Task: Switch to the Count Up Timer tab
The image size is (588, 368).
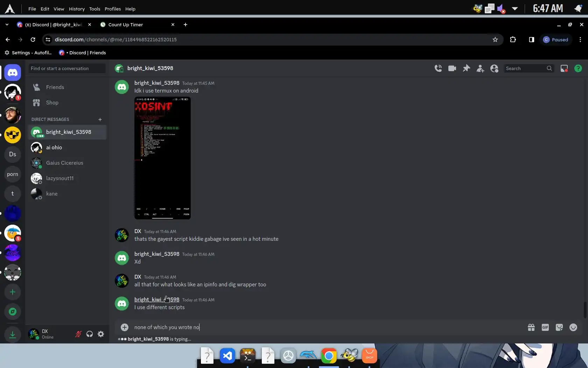Action: (x=137, y=25)
